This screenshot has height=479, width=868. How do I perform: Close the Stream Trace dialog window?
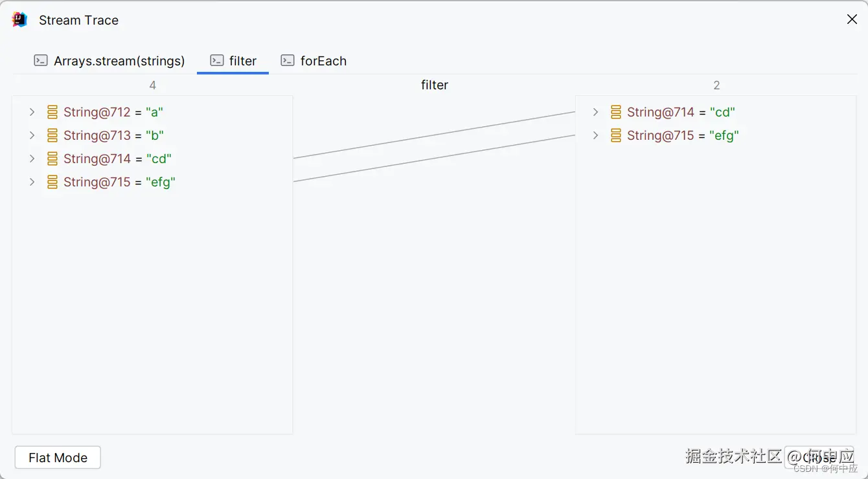click(x=852, y=19)
